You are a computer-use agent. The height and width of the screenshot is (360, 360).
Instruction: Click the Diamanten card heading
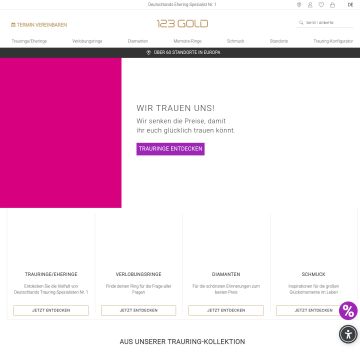(x=226, y=274)
